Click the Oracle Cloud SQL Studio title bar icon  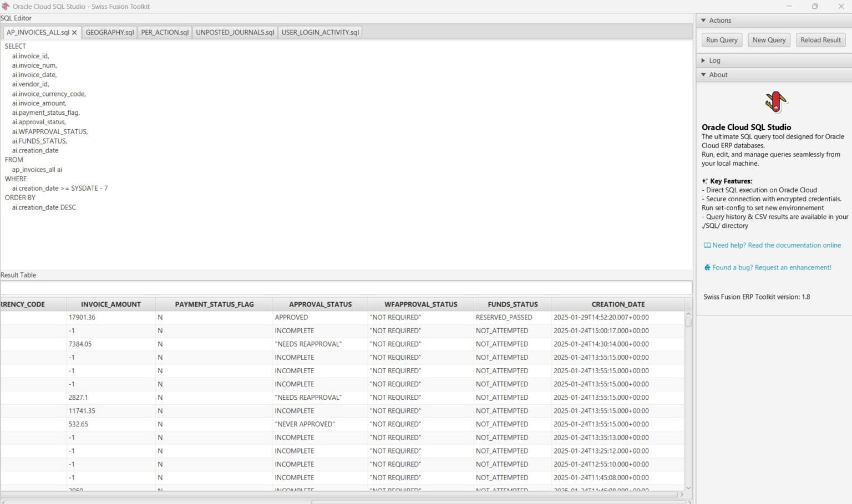tap(6, 6)
